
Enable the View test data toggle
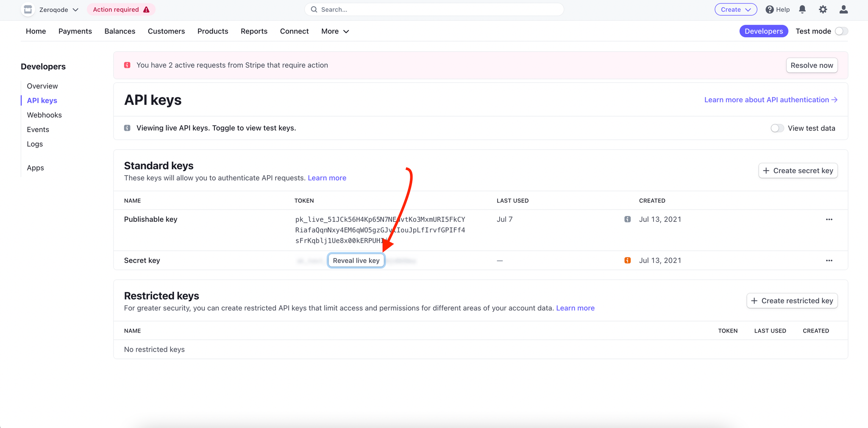tap(777, 128)
